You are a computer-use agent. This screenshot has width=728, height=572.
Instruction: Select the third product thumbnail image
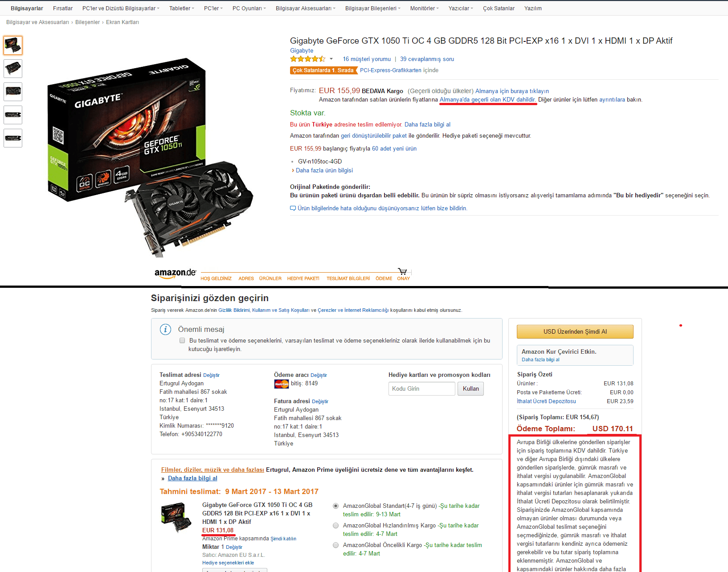pos(13,92)
